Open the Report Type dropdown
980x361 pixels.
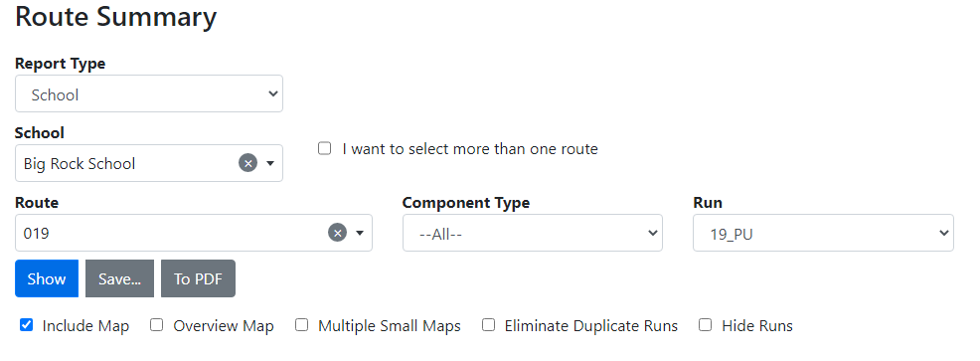click(149, 93)
